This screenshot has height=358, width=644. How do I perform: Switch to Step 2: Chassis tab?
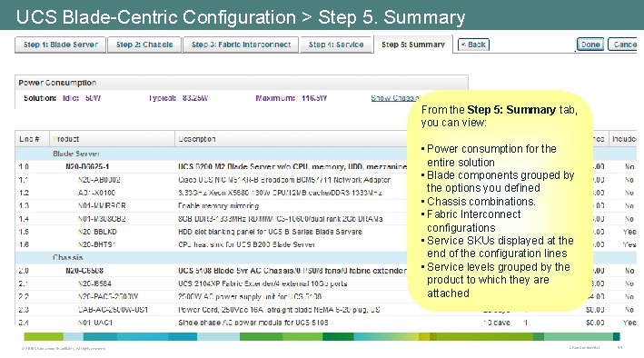coord(144,45)
